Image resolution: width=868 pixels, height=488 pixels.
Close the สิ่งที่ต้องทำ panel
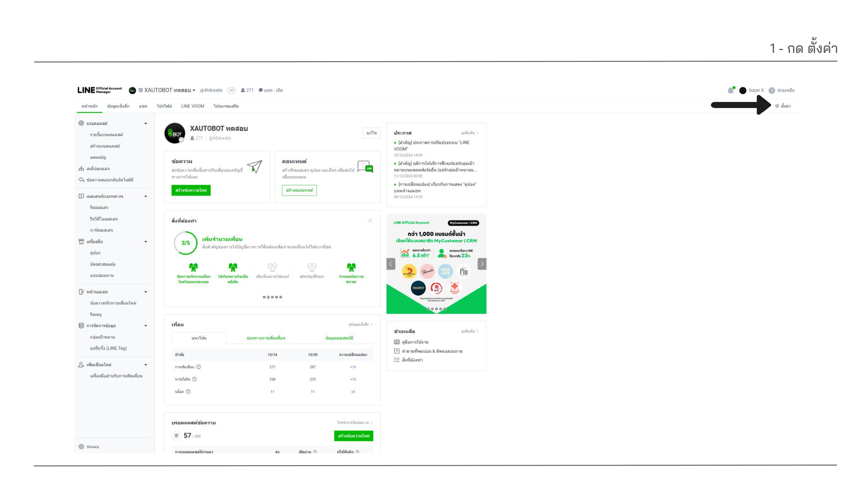370,221
